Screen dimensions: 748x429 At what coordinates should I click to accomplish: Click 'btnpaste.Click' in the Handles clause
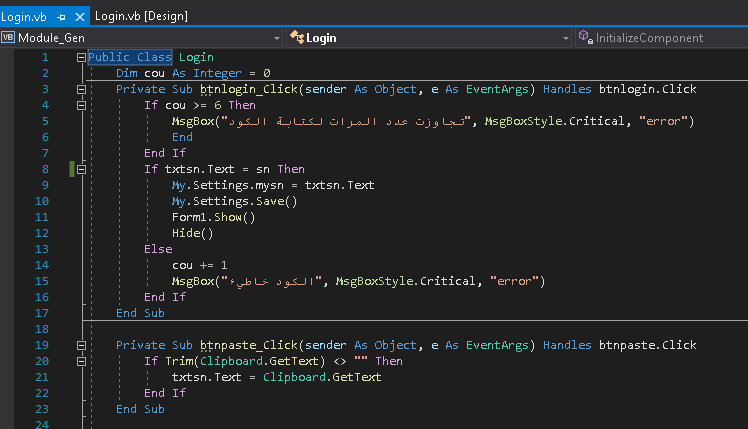[x=647, y=345]
